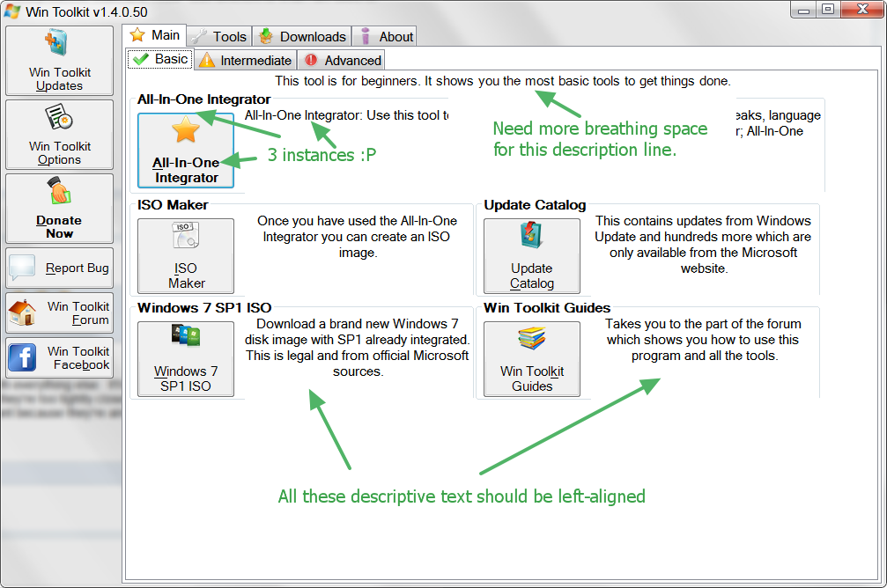Click the star icon on Main tab
This screenshot has width=887, height=588.
click(x=137, y=35)
